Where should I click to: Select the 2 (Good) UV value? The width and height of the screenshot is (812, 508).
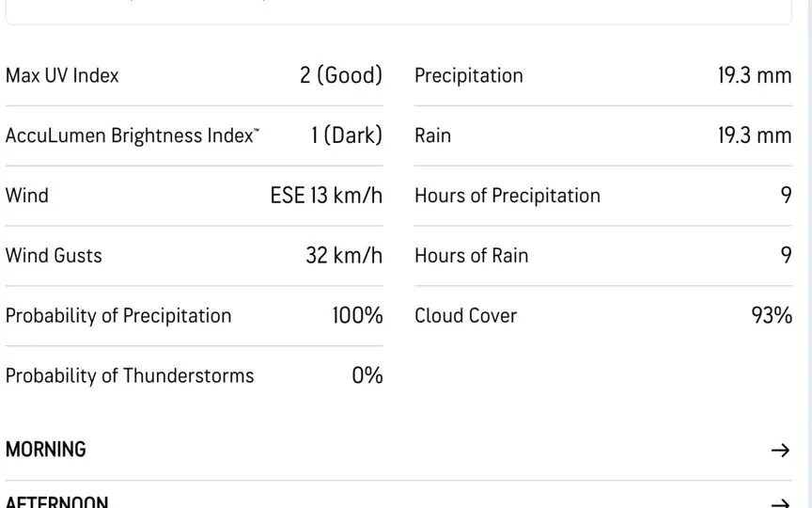pyautogui.click(x=341, y=75)
